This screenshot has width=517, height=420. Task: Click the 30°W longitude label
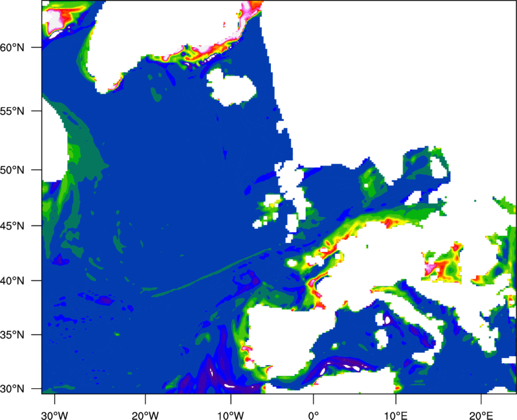click(54, 415)
